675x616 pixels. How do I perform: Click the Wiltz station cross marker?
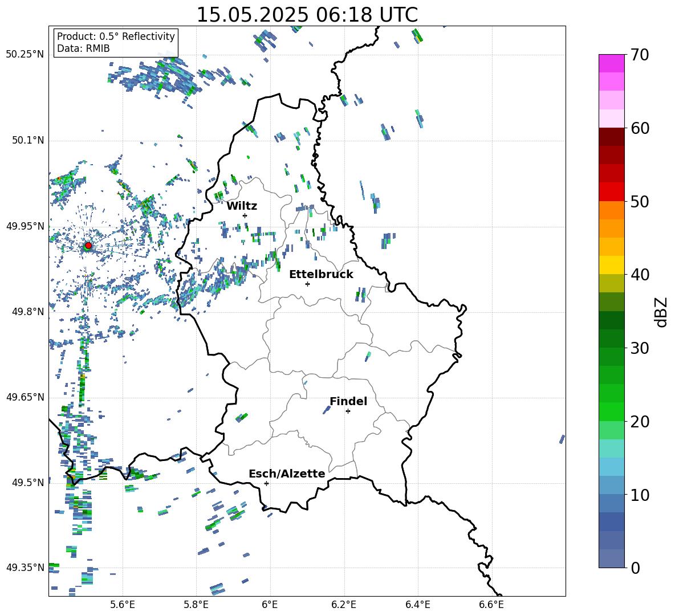coord(245,215)
